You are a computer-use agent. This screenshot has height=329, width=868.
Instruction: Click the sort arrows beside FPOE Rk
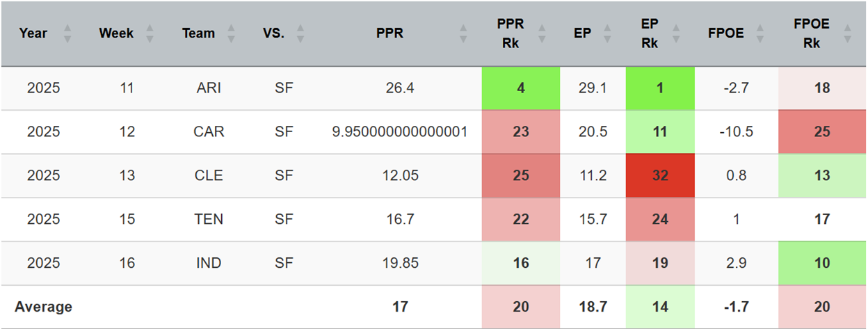tap(847, 33)
